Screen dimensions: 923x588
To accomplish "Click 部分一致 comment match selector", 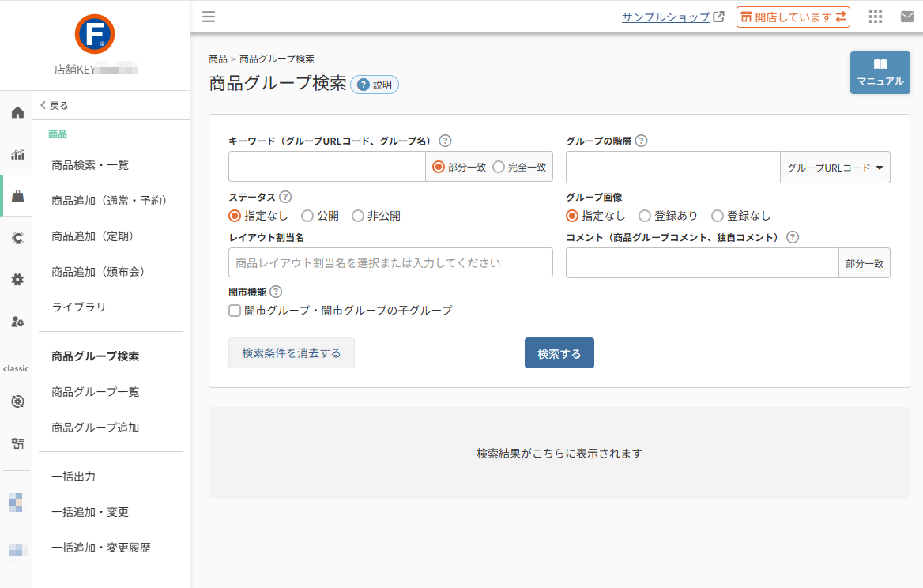I will click(865, 263).
